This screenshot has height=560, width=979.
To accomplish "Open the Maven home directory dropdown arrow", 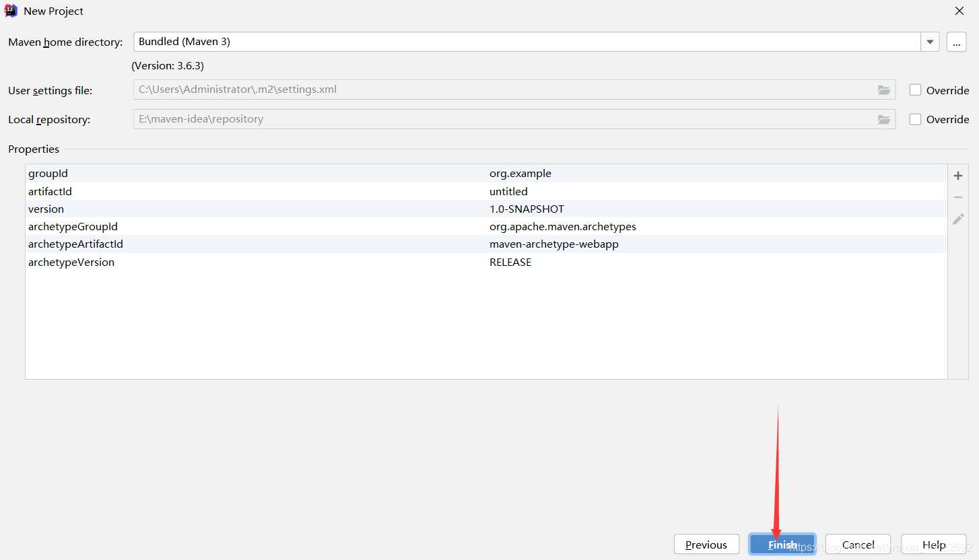I will click(930, 42).
